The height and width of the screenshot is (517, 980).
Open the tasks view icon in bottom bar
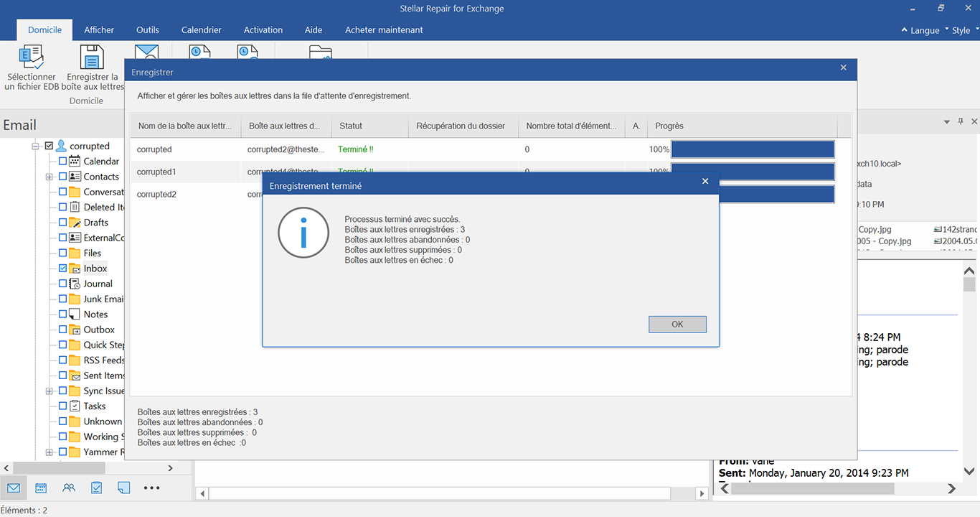pyautogui.click(x=96, y=488)
